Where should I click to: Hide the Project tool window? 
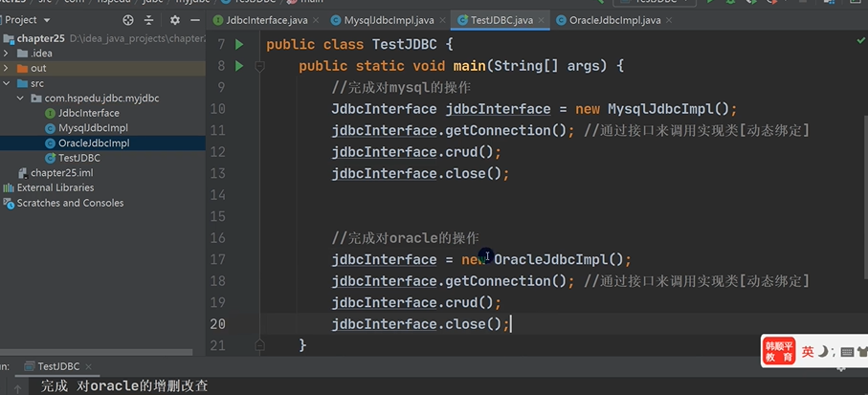pyautogui.click(x=195, y=20)
